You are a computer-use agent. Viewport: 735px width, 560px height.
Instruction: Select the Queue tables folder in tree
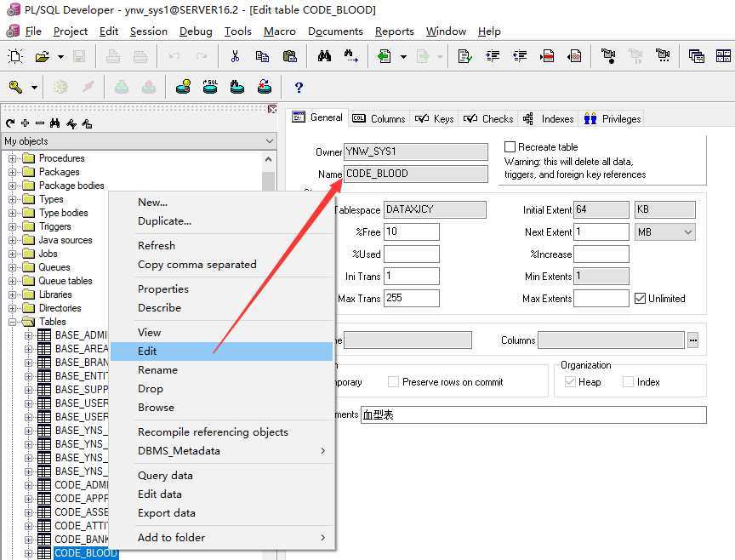(x=66, y=281)
